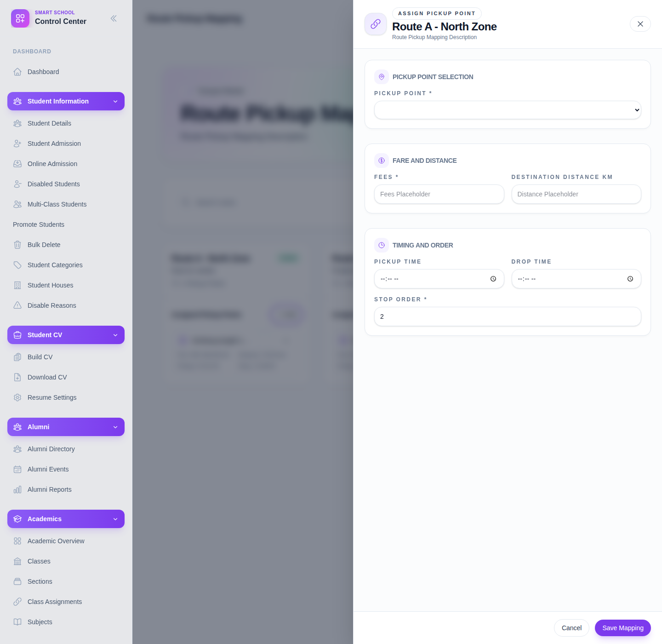Click the Save Mapping button

pos(622,628)
